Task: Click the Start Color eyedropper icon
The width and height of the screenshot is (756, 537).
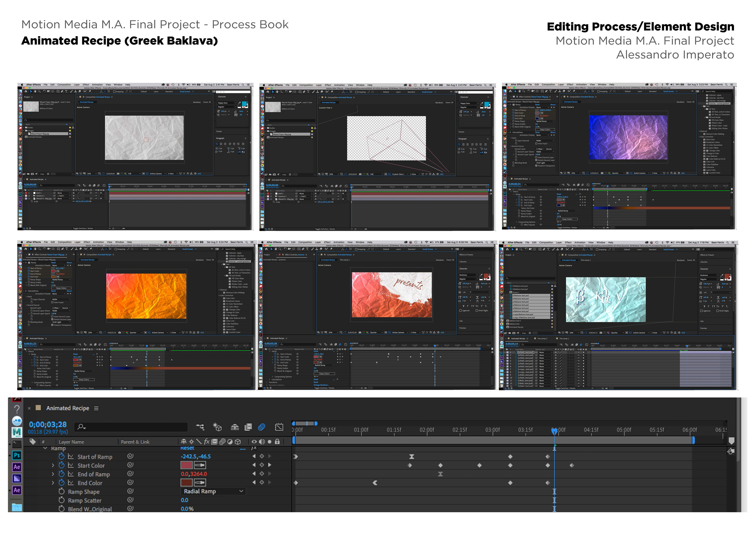Action: pyautogui.click(x=200, y=465)
